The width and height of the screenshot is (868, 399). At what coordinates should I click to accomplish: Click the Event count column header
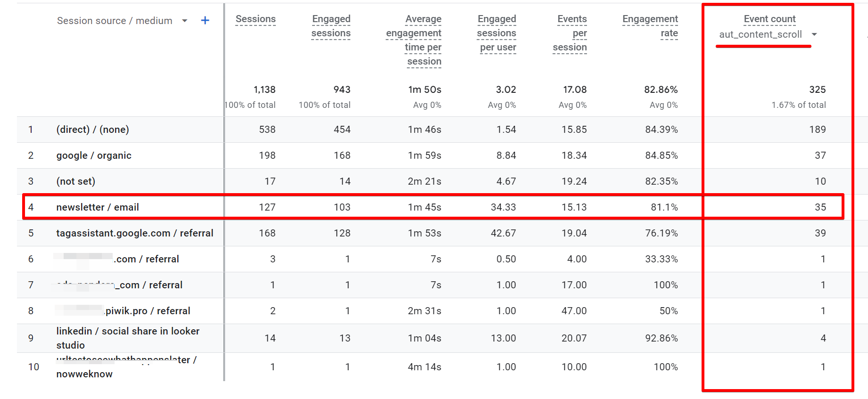click(x=769, y=19)
